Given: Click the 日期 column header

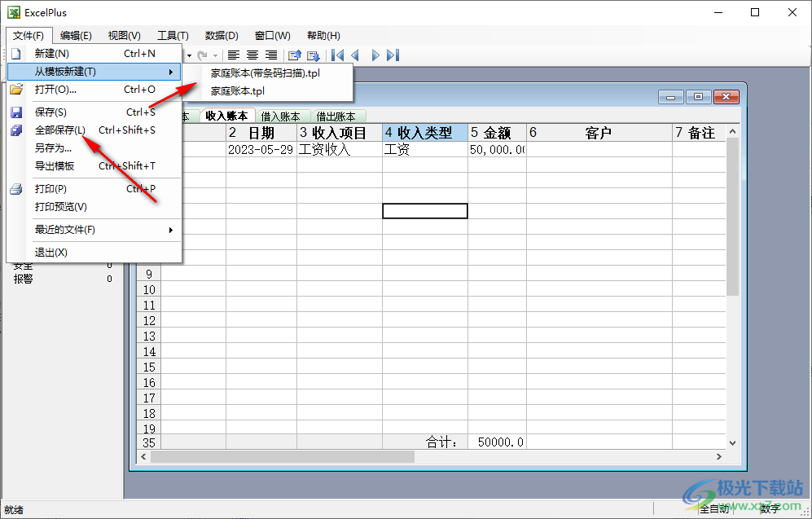Looking at the screenshot, I should tap(261, 133).
